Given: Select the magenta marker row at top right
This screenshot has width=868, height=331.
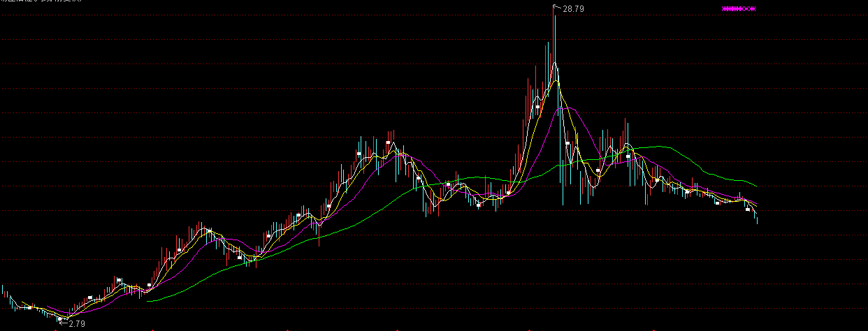Looking at the screenshot, I should coord(739,8).
